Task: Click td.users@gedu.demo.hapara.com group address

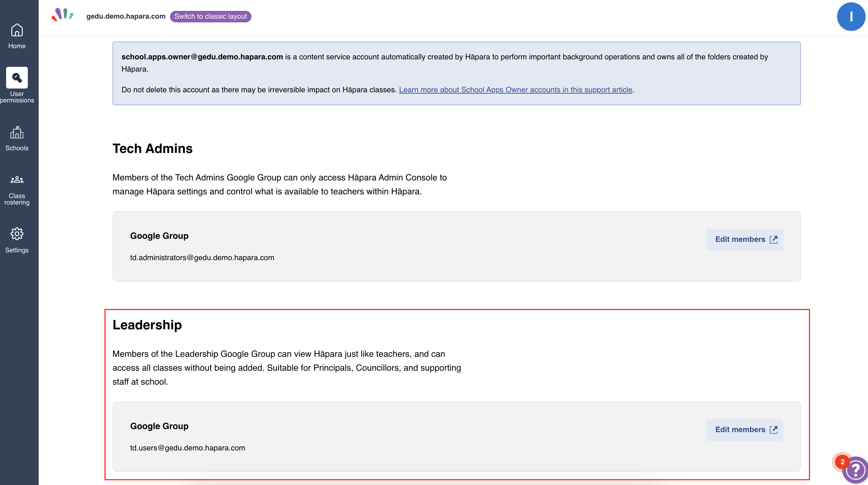Action: tap(188, 448)
